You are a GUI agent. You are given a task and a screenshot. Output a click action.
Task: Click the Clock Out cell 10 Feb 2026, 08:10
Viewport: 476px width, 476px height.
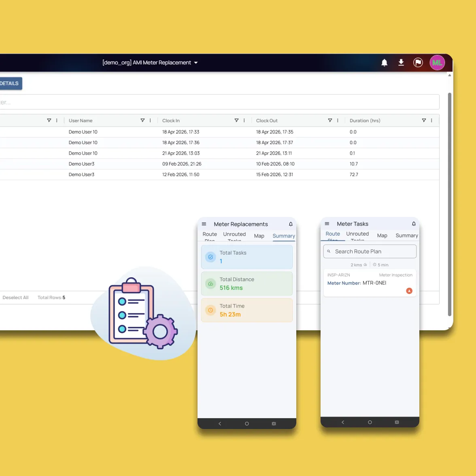tap(275, 164)
